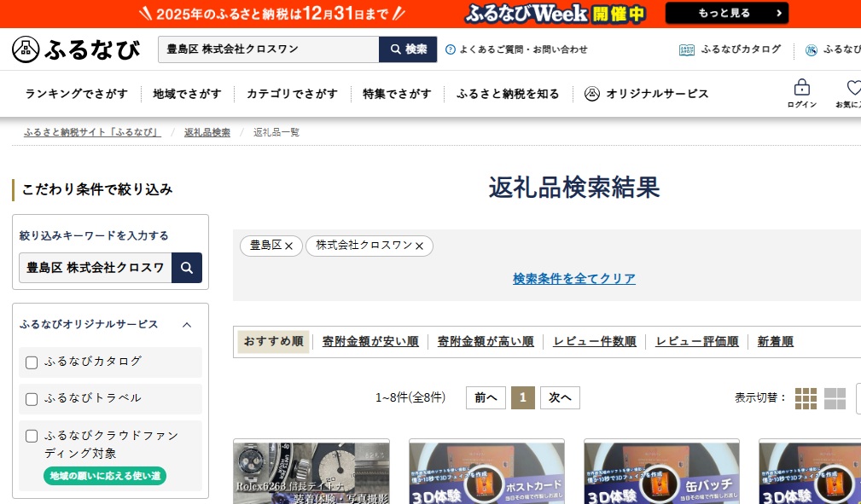Select the レビュー評価順 sort tab
The width and height of the screenshot is (861, 504).
pyautogui.click(x=696, y=342)
